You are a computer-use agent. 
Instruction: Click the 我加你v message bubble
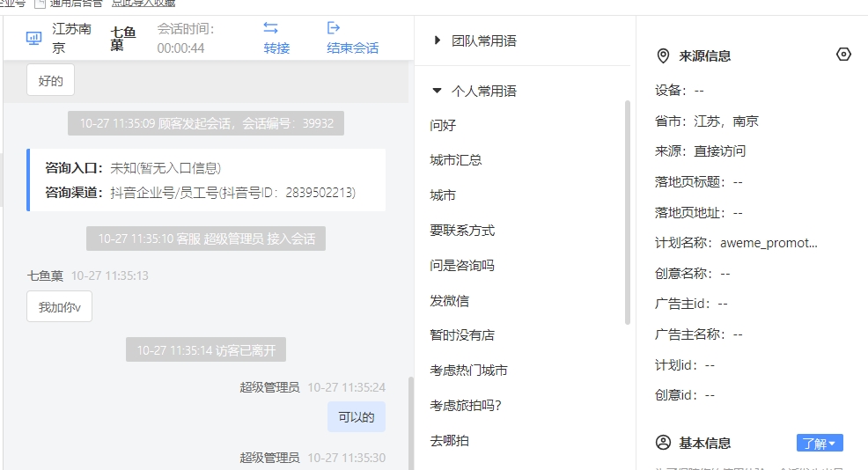click(59, 306)
